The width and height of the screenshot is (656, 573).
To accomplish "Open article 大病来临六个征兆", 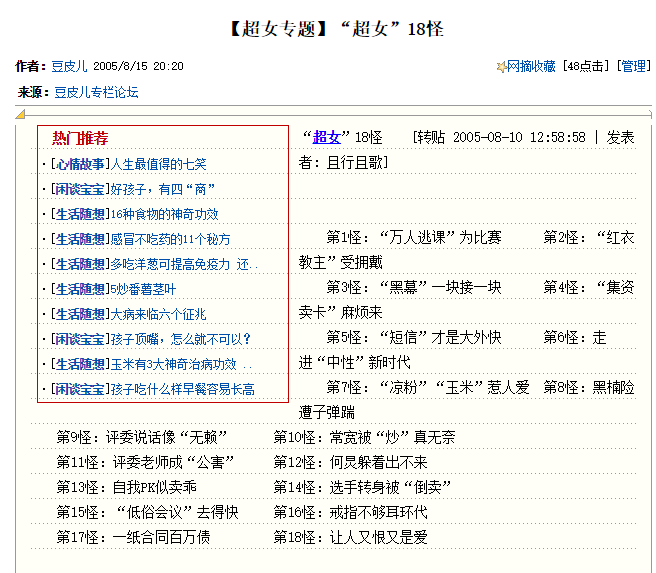I will [160, 314].
